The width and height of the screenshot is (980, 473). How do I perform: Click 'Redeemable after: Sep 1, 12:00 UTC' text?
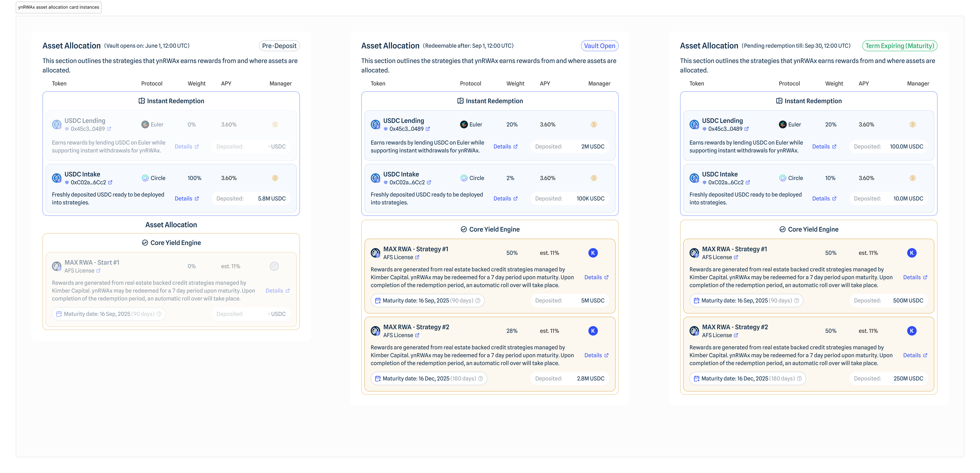[x=468, y=46]
